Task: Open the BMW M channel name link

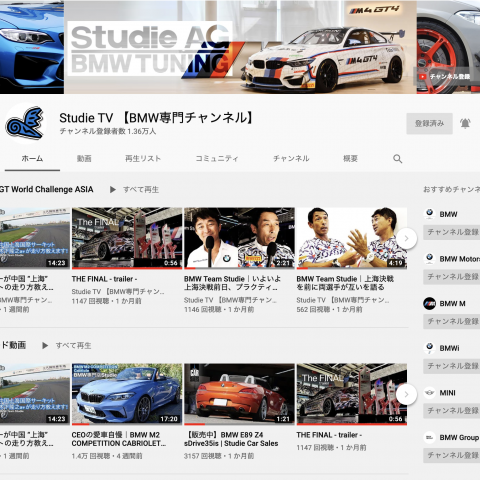Action: 452,304
